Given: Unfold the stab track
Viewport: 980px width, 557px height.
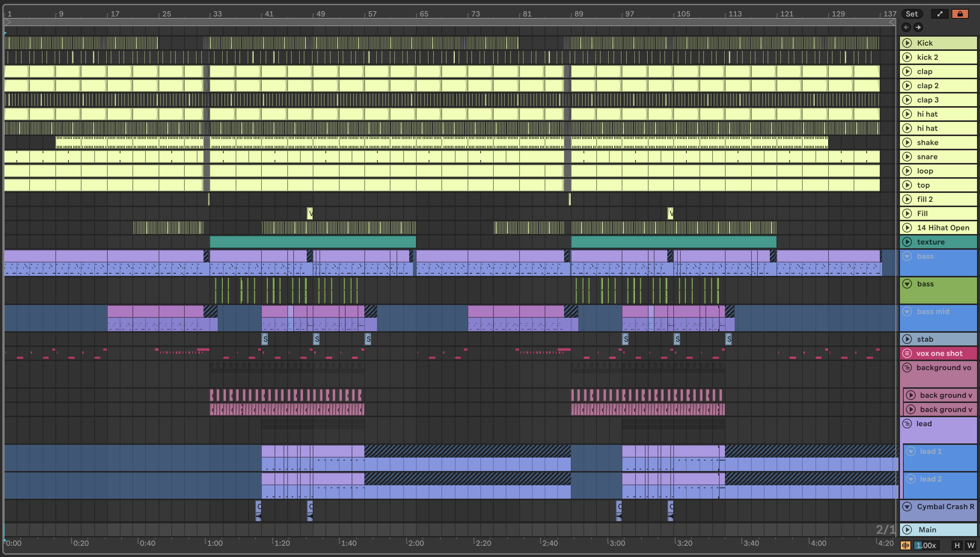Looking at the screenshot, I should 907,339.
